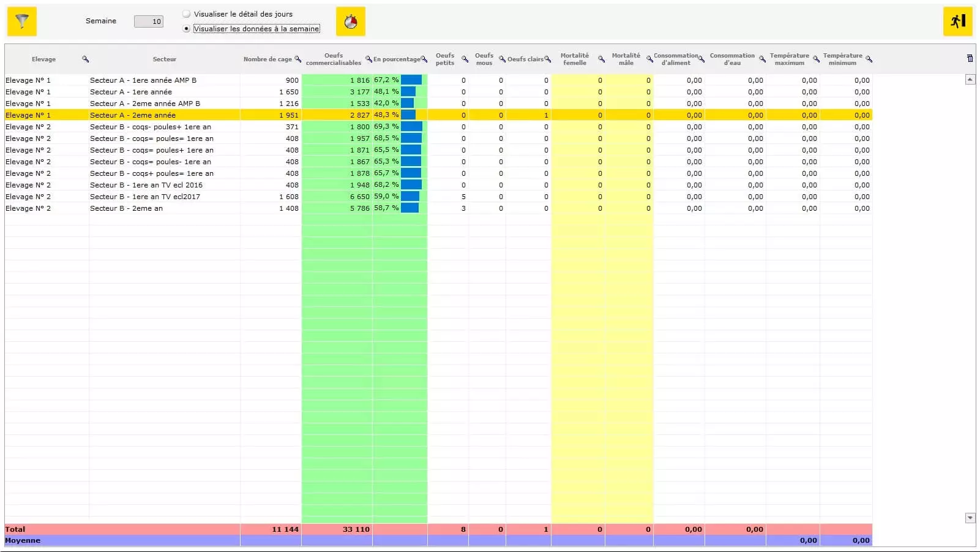
Task: Click percentage bar for 69,3 %
Action: coord(412,126)
